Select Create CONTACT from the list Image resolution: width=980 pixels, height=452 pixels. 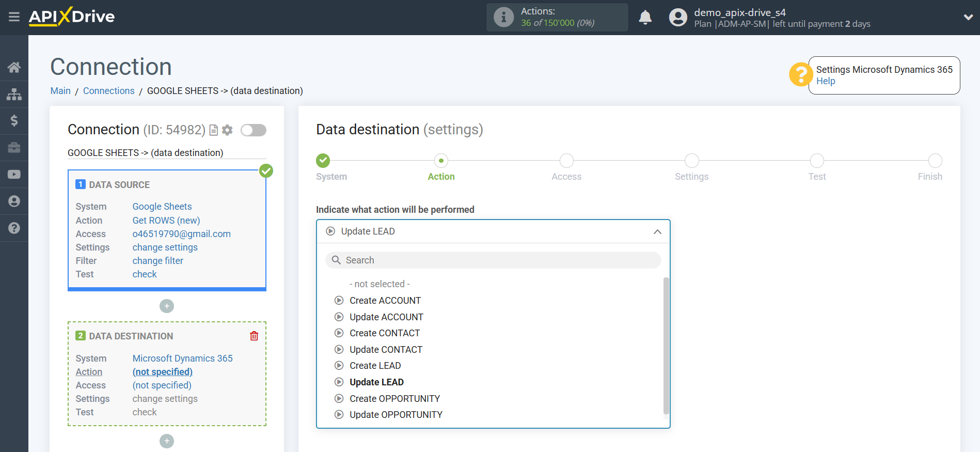[385, 333]
